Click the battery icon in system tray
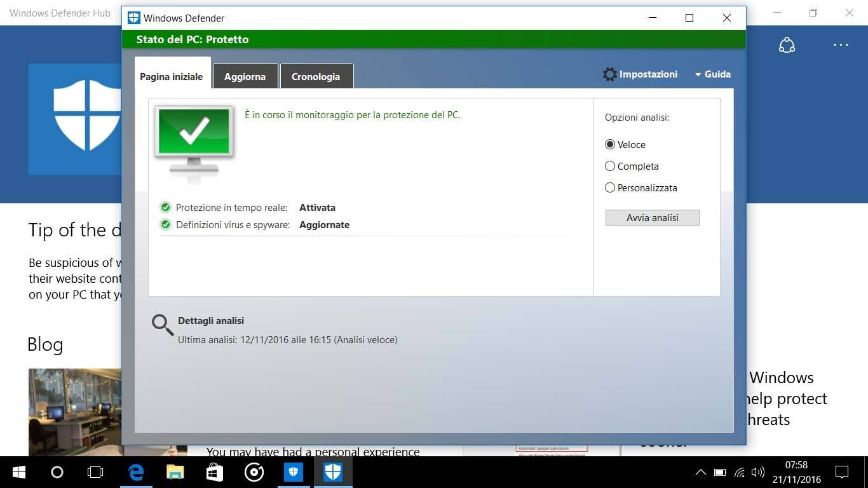 (x=720, y=472)
